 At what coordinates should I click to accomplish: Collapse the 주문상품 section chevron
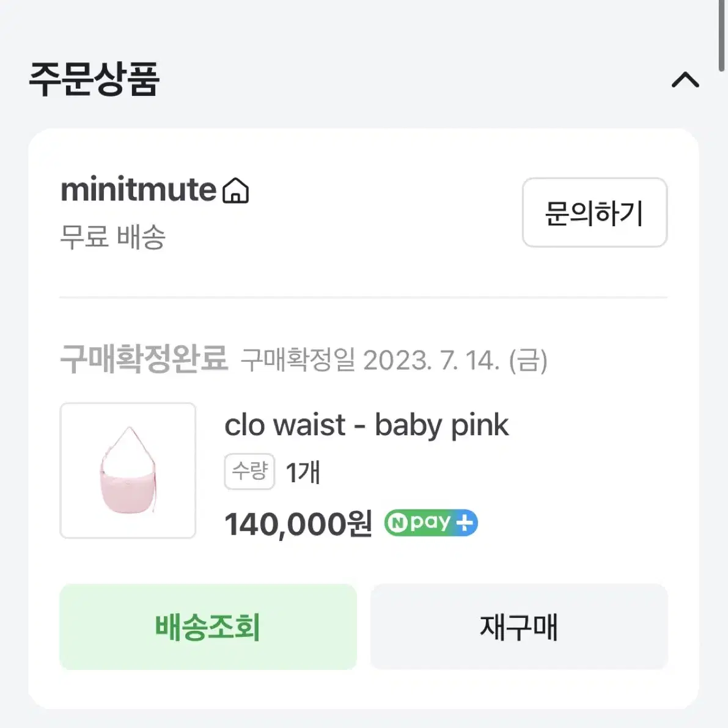685,80
